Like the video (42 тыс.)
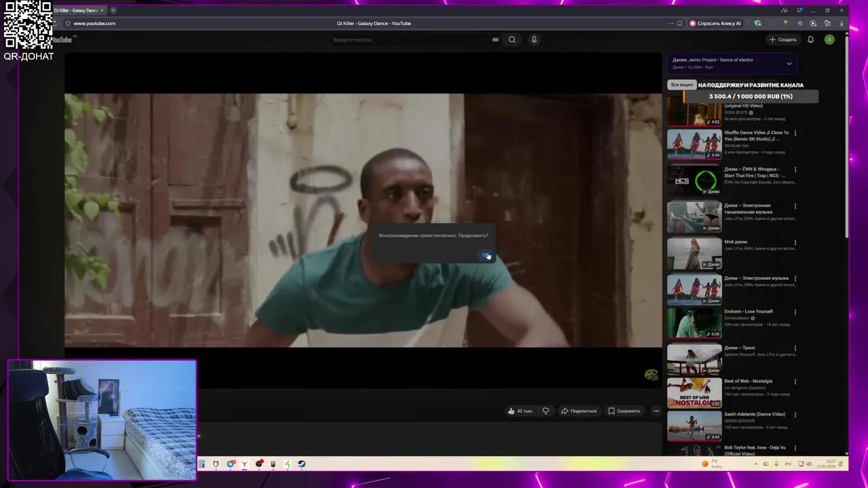868x488 pixels. click(520, 411)
